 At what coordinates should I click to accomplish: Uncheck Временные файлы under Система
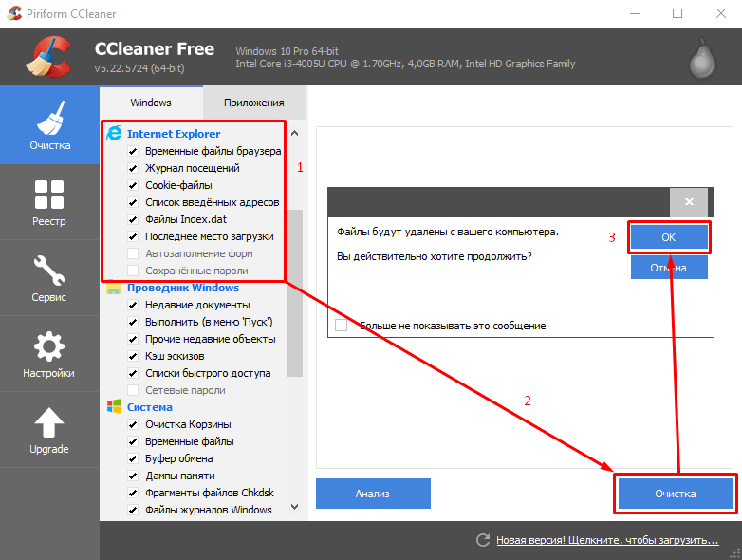(133, 441)
